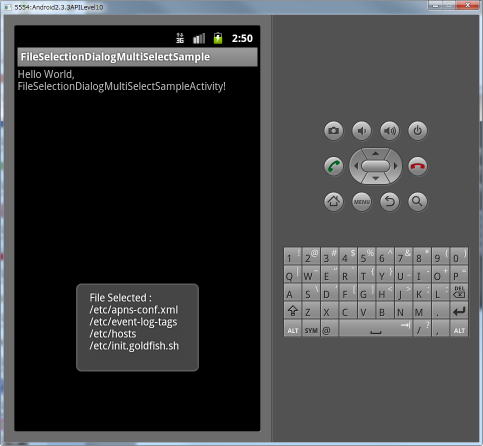Toggle the keyboard shift key
The height and width of the screenshot is (446, 483).
293,311
